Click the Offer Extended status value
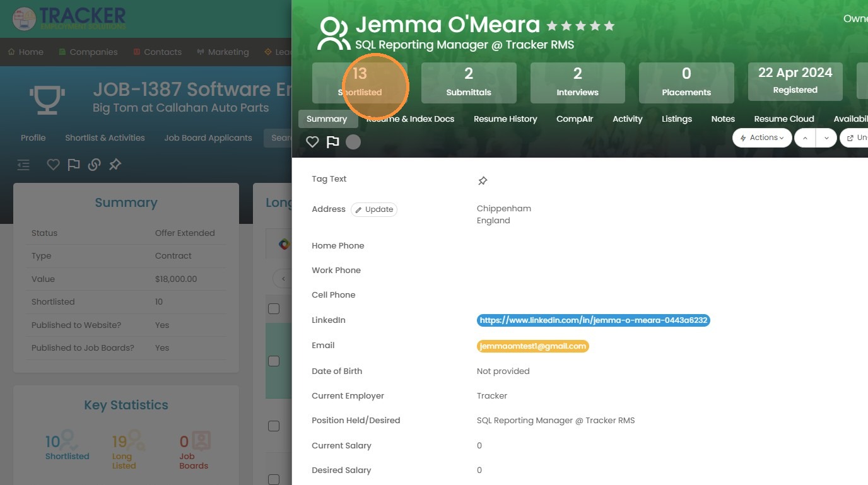Image resolution: width=868 pixels, height=485 pixels. 185,233
